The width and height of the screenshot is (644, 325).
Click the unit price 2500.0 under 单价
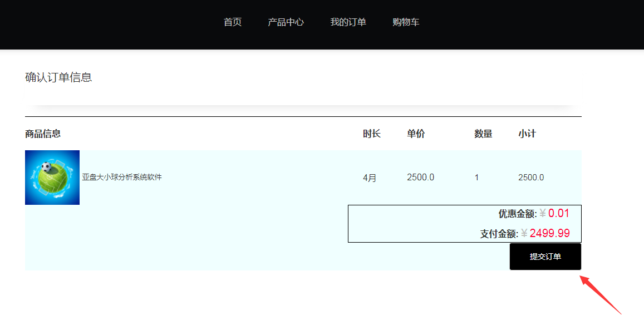pos(420,178)
